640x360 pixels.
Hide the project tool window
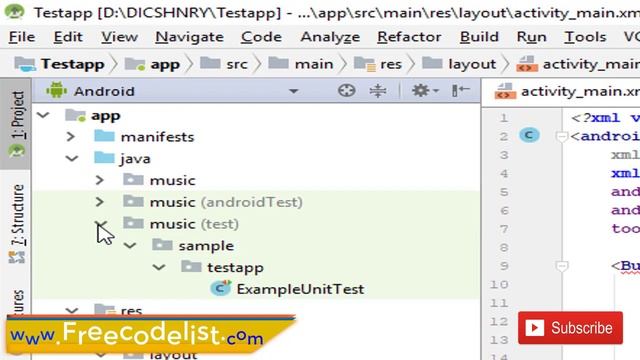460,90
